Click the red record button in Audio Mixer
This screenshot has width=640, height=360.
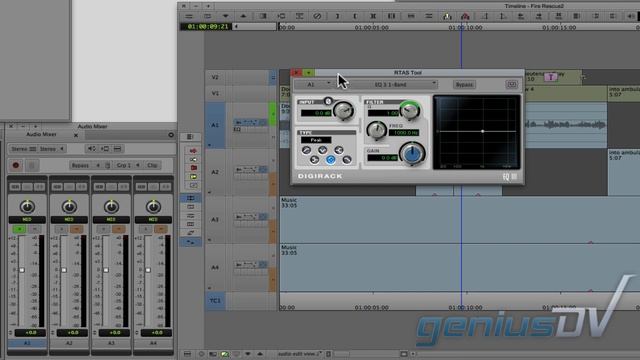click(16, 165)
